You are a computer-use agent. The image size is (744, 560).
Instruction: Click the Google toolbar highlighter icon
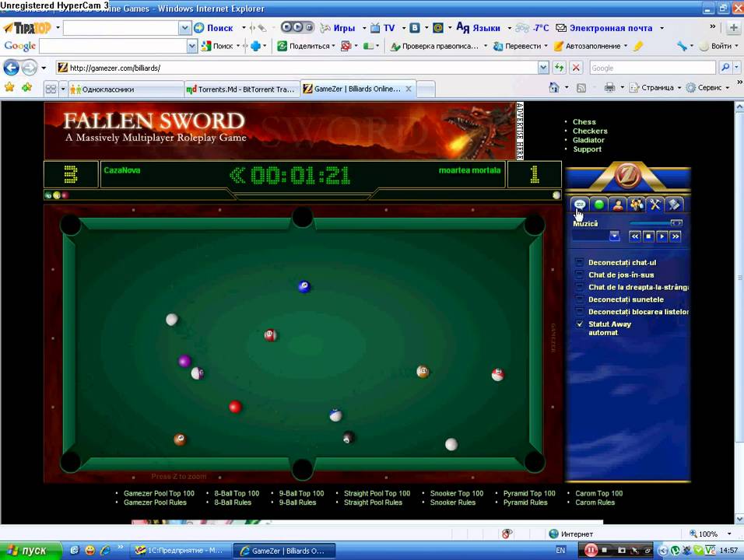[638, 46]
